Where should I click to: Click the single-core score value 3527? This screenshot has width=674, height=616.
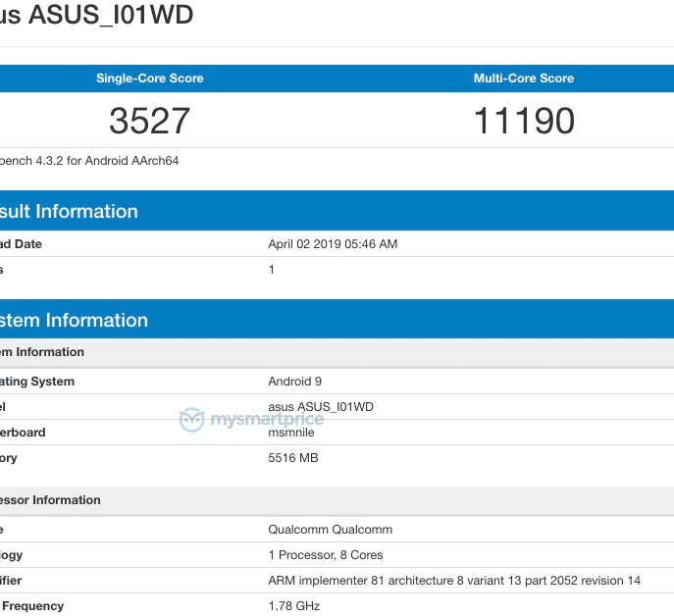coord(149,121)
